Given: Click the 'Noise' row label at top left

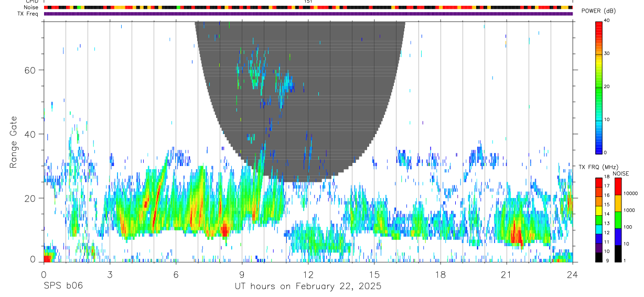Looking at the screenshot, I should (31, 7).
